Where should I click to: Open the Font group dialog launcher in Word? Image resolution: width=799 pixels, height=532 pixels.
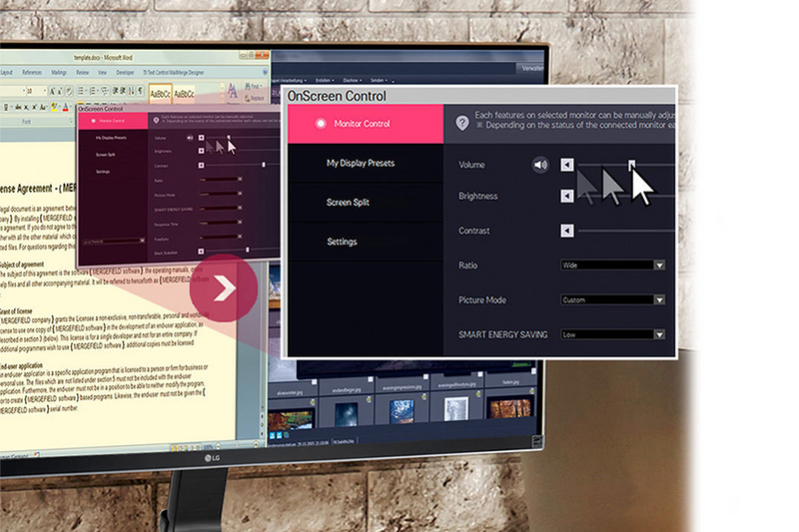click(x=71, y=121)
